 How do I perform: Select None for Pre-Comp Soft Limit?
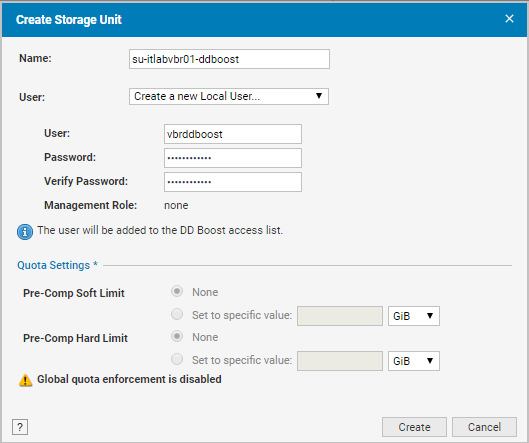(x=177, y=291)
